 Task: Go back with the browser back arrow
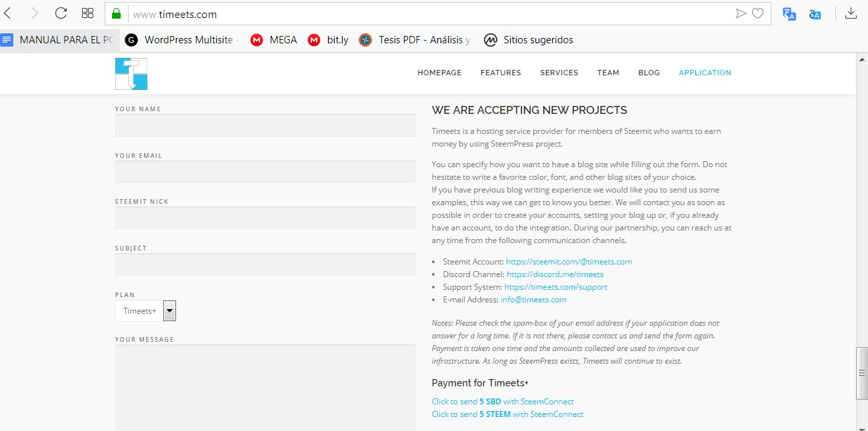coord(8,13)
